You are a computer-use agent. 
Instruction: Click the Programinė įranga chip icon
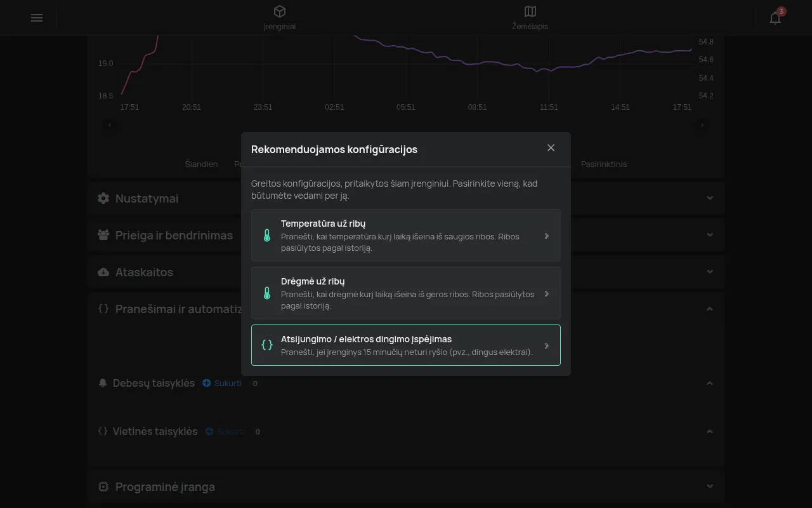pos(103,486)
